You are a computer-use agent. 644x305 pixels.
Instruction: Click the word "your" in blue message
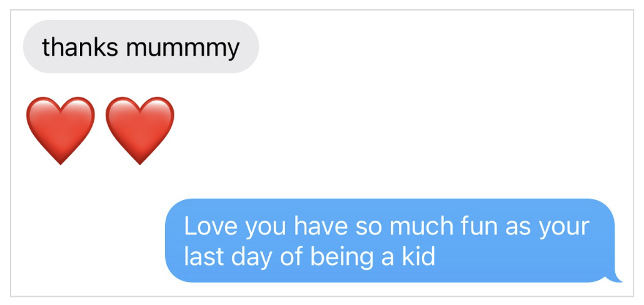564,227
